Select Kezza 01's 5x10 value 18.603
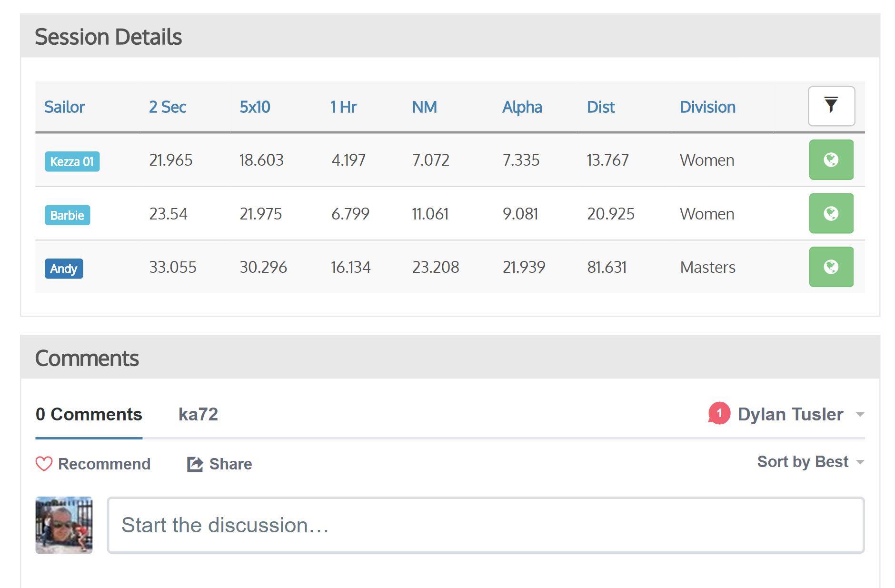895x588 pixels. pos(261,160)
